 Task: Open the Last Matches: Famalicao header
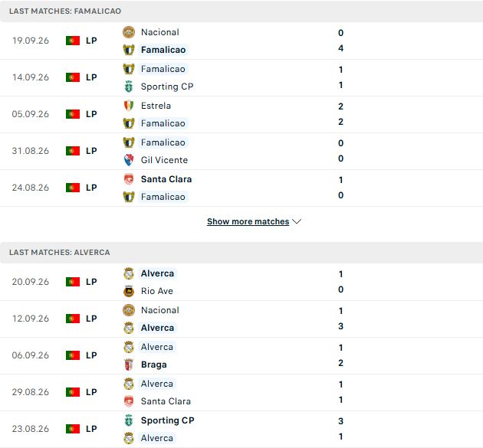242,11
